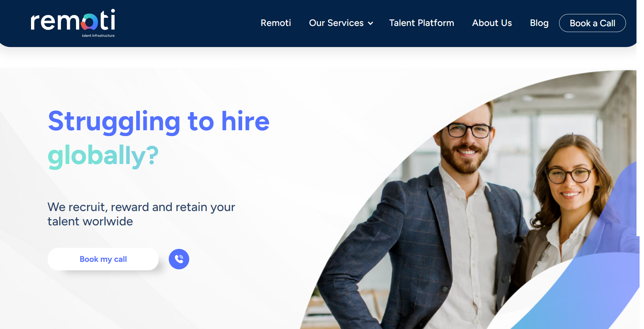The height and width of the screenshot is (329, 644).
Task: Click the remoti logo in header
Action: click(73, 23)
